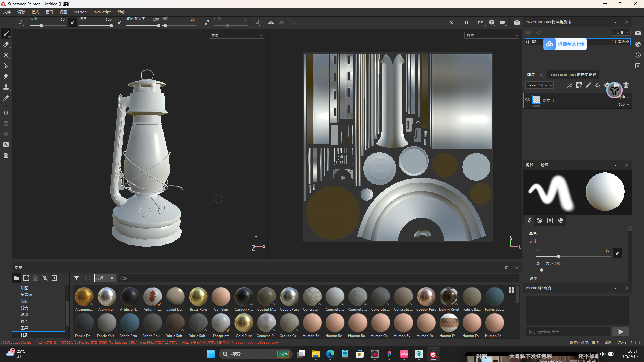
Task: Delete layer using the trash icon
Action: click(626, 85)
